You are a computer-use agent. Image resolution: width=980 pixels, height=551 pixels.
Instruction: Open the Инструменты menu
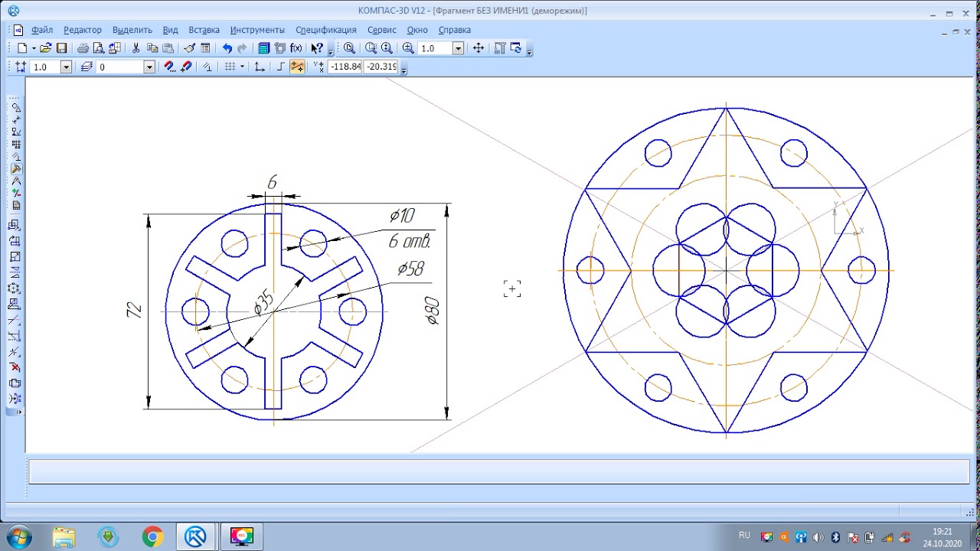tap(256, 30)
